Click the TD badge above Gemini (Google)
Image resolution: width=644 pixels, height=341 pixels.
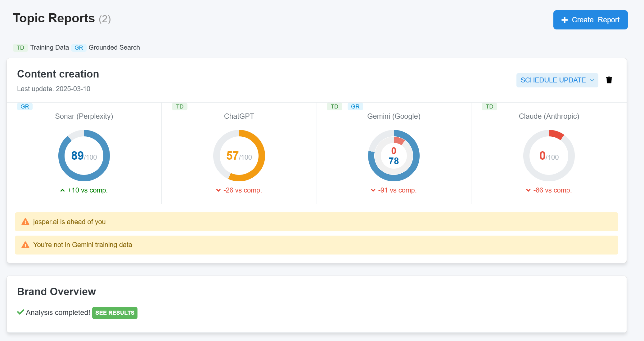334,107
